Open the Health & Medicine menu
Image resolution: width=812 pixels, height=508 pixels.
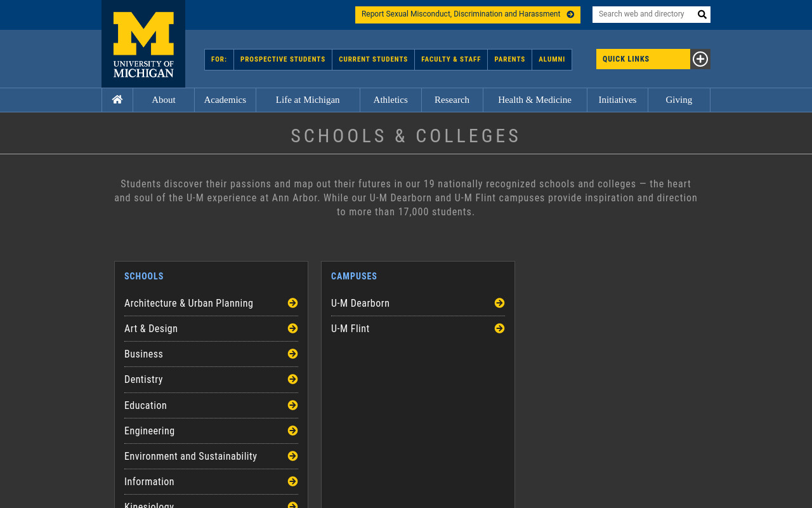point(535,100)
